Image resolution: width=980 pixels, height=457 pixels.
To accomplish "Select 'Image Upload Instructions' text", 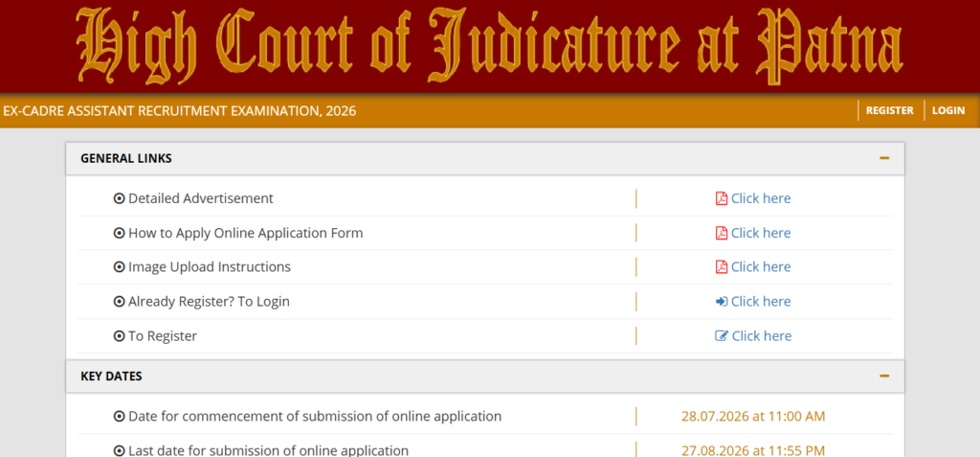I will tap(210, 266).
